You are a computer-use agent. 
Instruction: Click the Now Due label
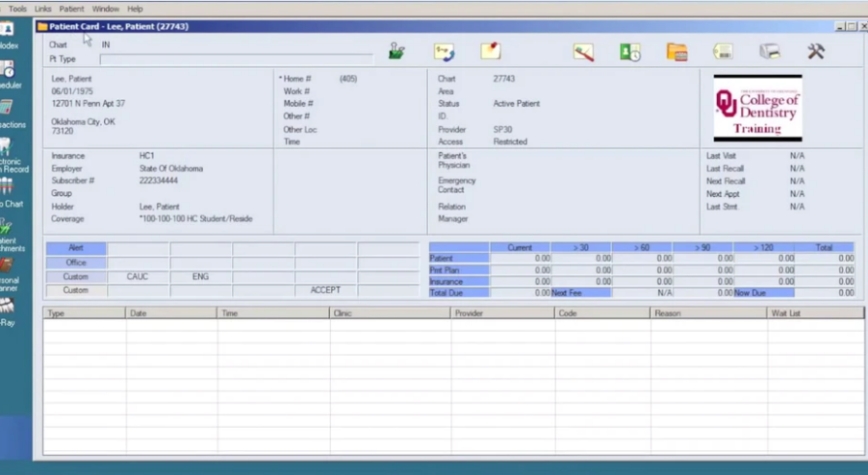(763, 292)
